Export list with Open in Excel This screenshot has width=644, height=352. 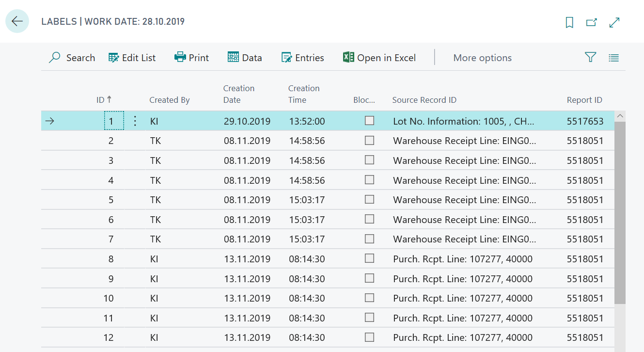379,58
